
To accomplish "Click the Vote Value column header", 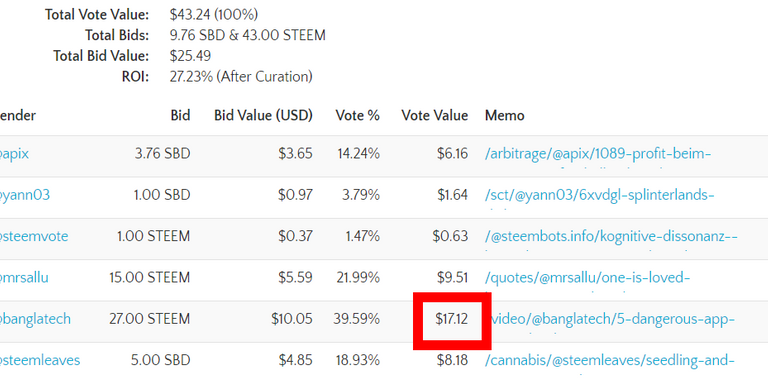I will point(434,116).
